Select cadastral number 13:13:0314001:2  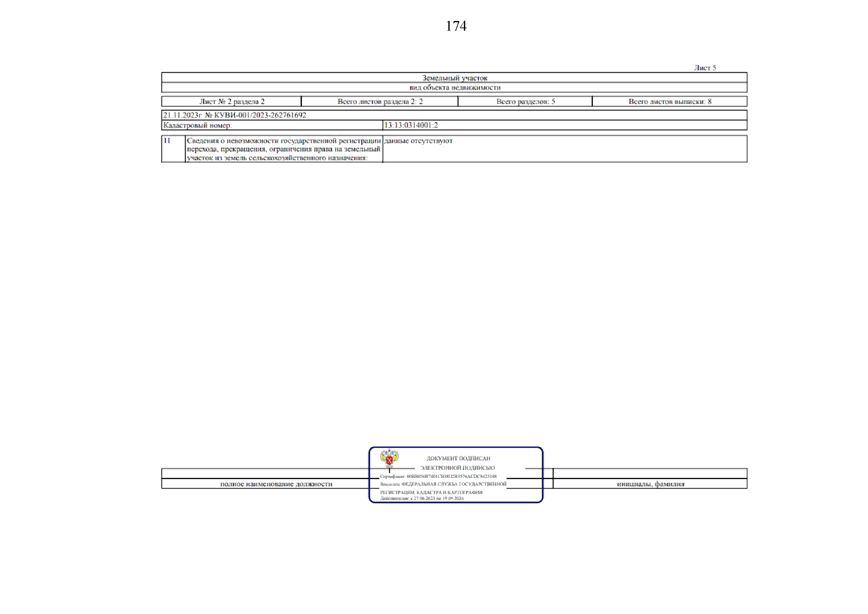[411, 125]
